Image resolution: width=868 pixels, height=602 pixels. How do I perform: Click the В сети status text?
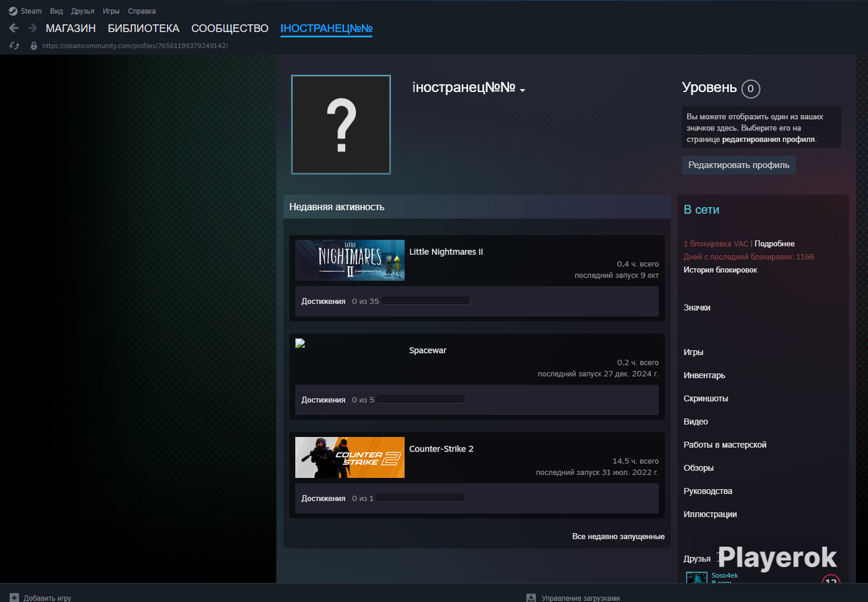click(x=701, y=210)
